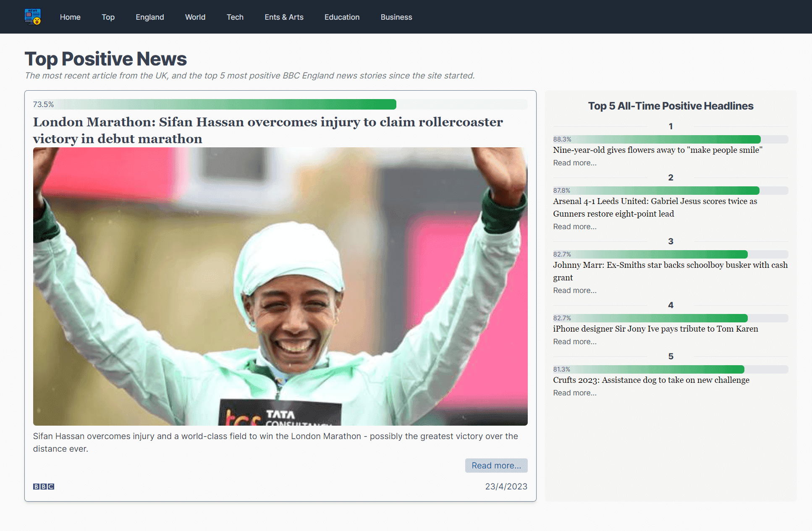Image resolution: width=812 pixels, height=531 pixels.
Task: Click the Education navigation item
Action: point(342,17)
